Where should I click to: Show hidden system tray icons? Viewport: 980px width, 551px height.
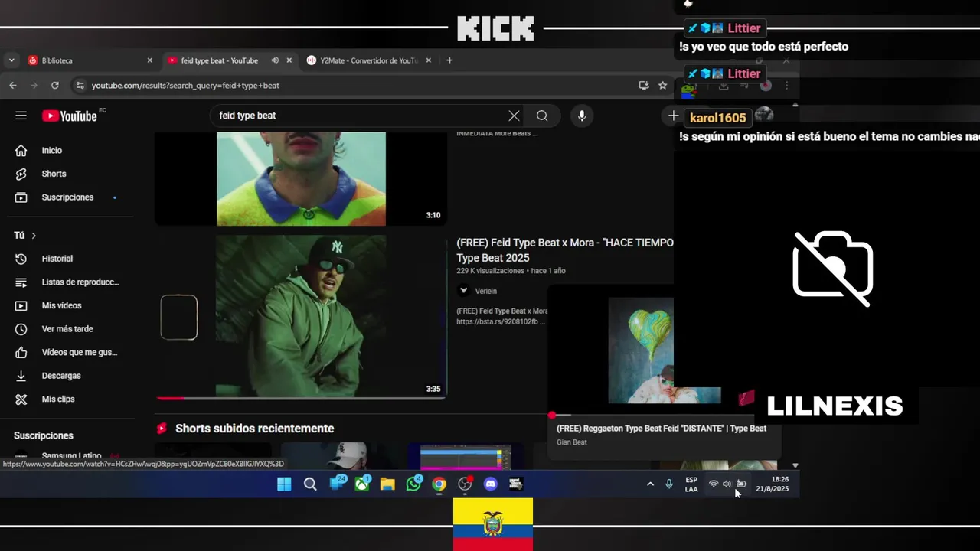pos(650,484)
